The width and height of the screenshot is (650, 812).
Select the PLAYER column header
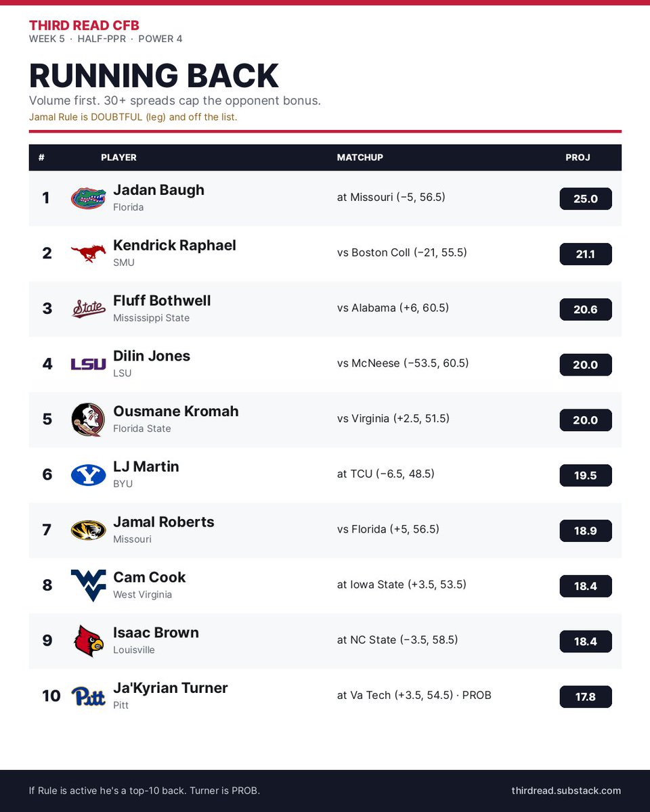[x=118, y=157]
